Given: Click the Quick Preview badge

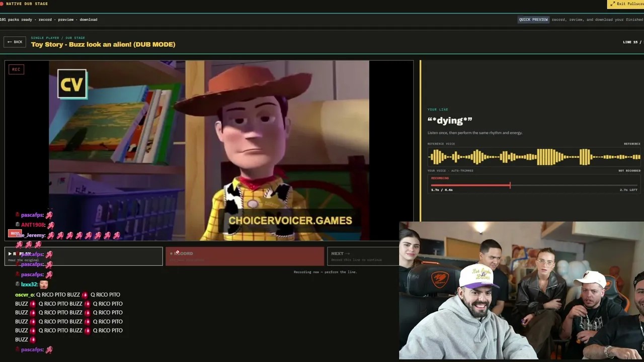Looking at the screenshot, I should pos(533,20).
